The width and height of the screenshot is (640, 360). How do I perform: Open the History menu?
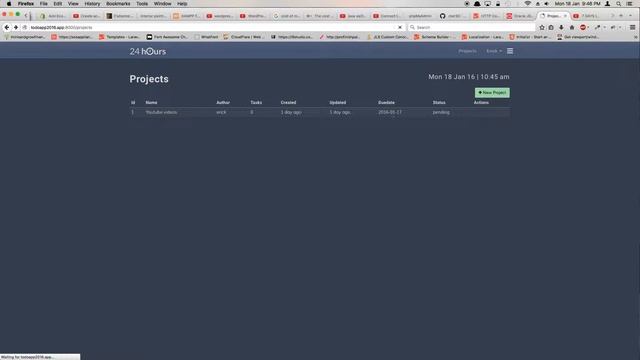pos(92,4)
